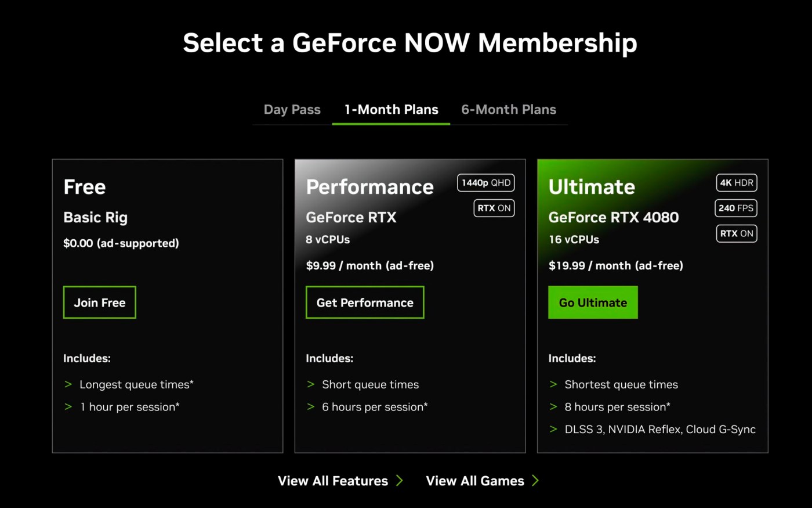Select the 1-Month Plans tab
The image size is (812, 508).
[x=391, y=110]
